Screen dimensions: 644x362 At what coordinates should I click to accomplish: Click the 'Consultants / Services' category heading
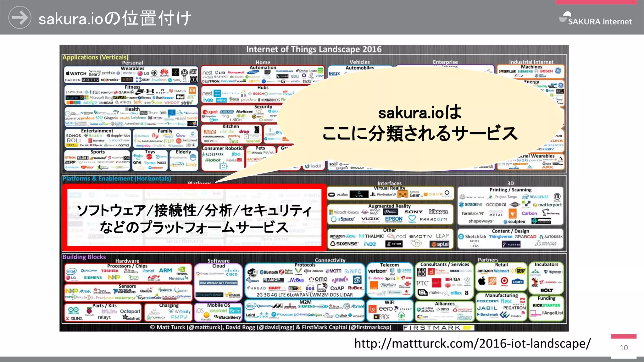(445, 264)
